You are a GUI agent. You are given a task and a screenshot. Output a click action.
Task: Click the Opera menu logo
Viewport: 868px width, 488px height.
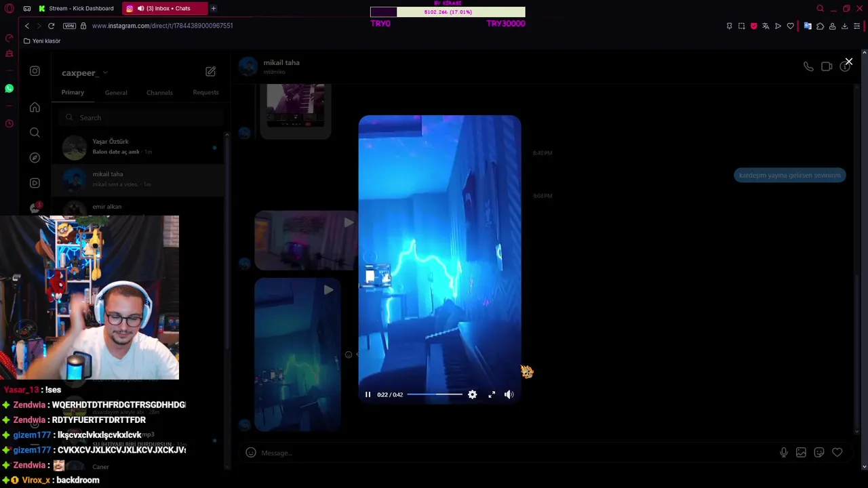[9, 8]
